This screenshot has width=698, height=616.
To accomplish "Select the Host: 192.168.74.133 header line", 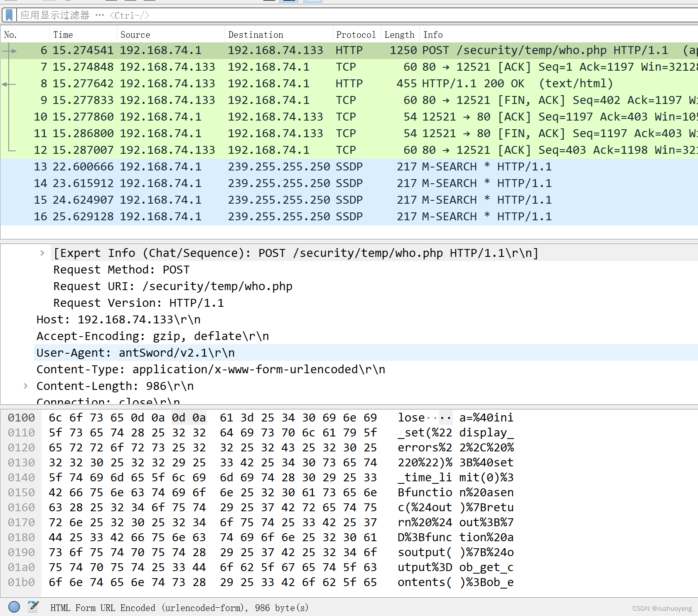I will pyautogui.click(x=118, y=320).
